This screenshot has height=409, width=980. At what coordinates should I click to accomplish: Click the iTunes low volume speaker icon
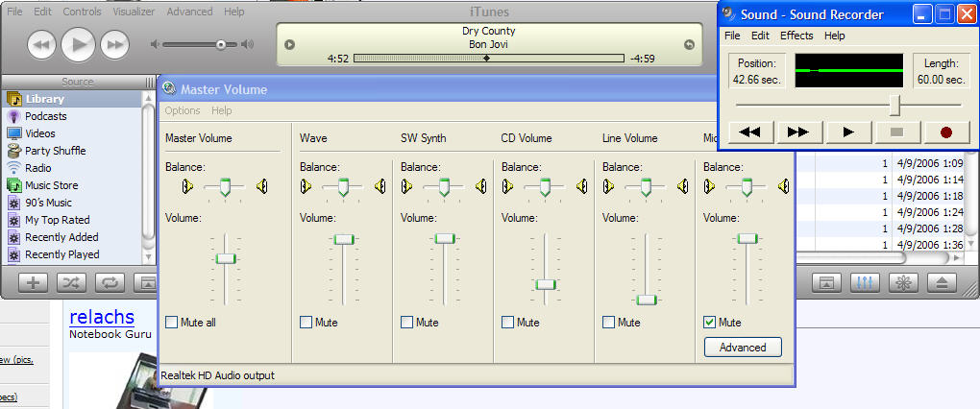click(155, 44)
